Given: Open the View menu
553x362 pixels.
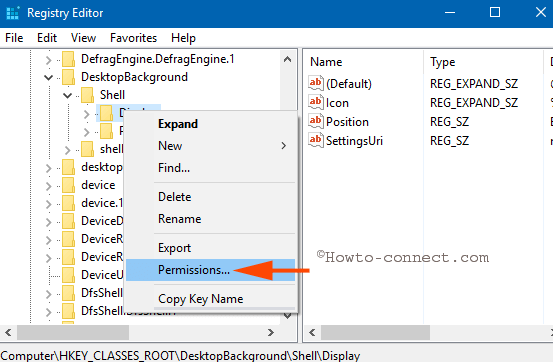Looking at the screenshot, I should pyautogui.click(x=83, y=38).
